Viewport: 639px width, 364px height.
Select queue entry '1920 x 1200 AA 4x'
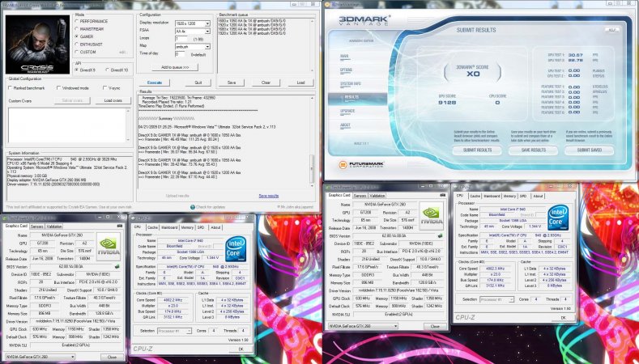[x=252, y=33]
